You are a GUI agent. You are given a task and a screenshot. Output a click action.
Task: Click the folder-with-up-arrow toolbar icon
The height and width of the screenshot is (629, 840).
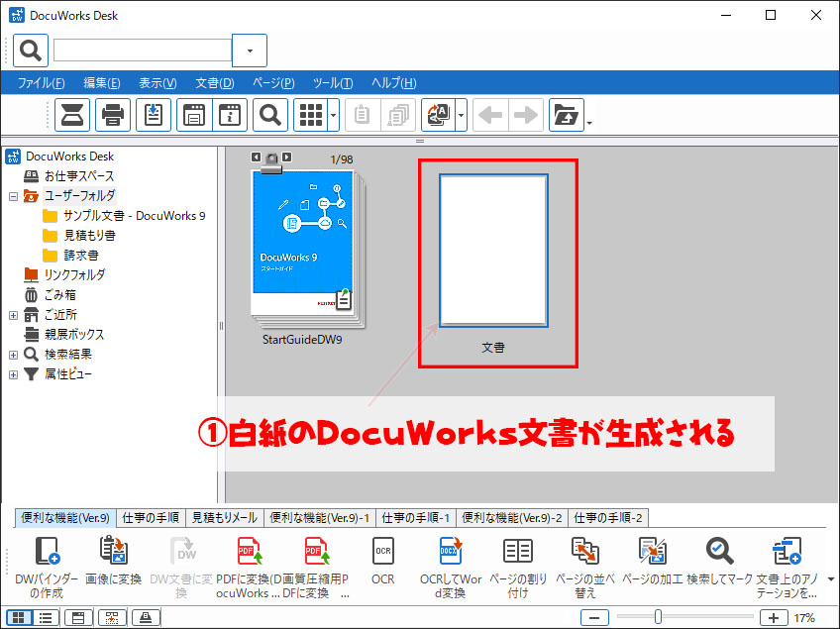coord(567,115)
